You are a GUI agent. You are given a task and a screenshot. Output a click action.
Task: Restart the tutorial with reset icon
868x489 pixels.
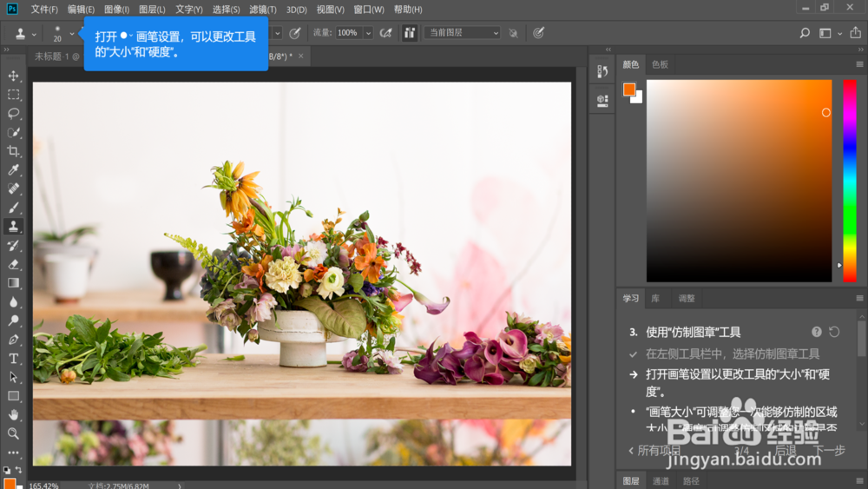pyautogui.click(x=834, y=332)
